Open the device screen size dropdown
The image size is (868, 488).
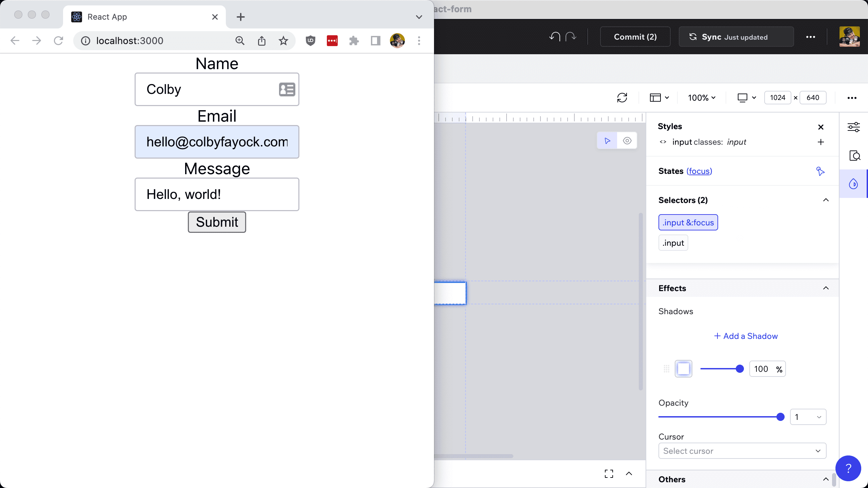click(x=747, y=98)
